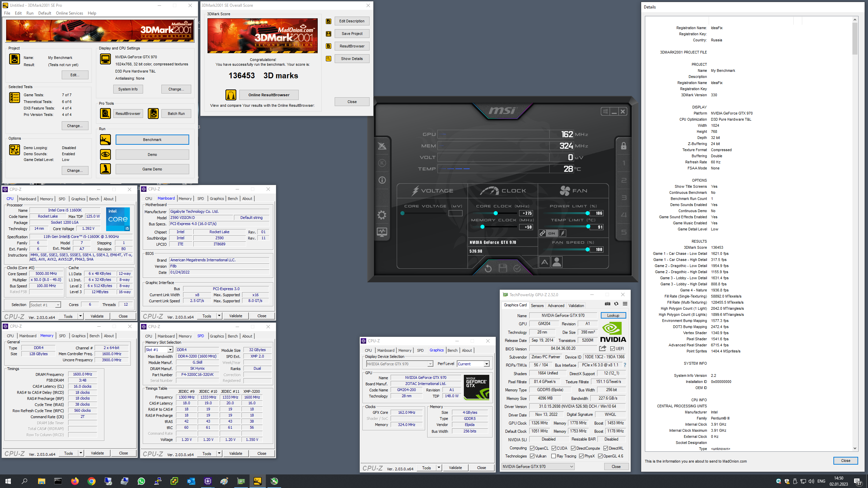The height and width of the screenshot is (488, 868).
Task: Toggle CUDA checkbox in GPU-Z
Action: click(x=554, y=448)
